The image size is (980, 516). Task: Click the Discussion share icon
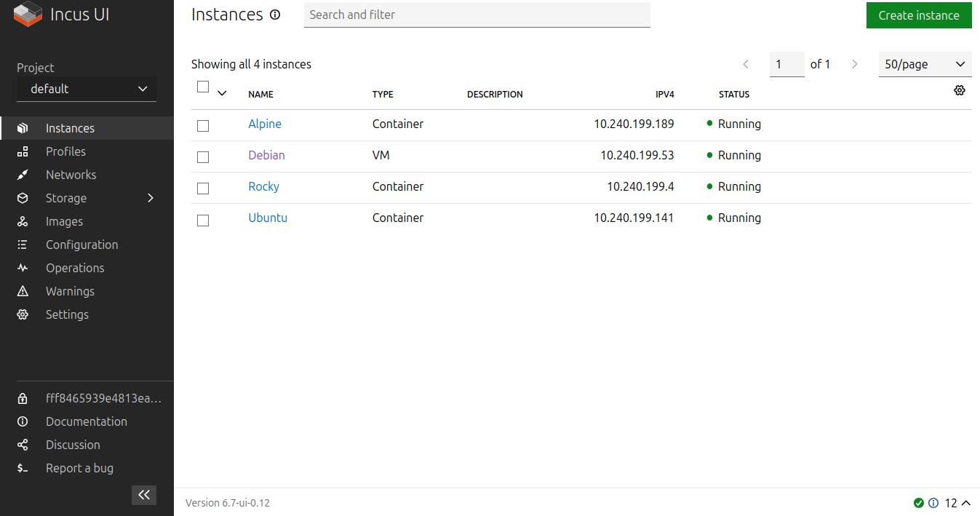[x=23, y=445]
